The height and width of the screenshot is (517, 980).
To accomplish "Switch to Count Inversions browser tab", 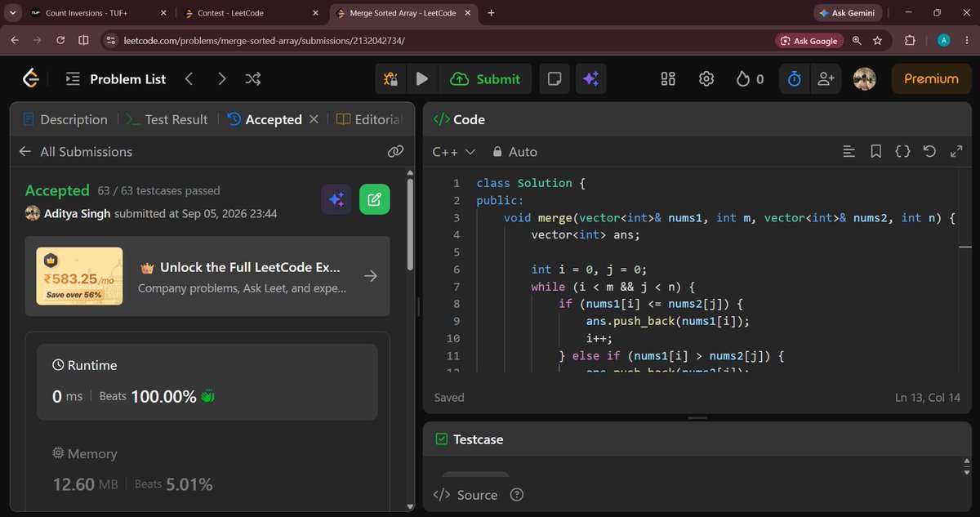I will [x=96, y=13].
